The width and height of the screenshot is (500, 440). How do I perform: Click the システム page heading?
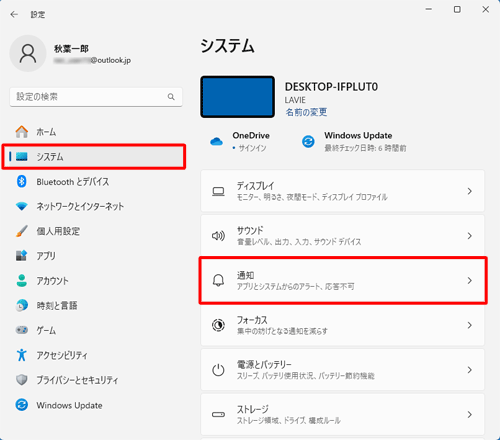click(227, 46)
